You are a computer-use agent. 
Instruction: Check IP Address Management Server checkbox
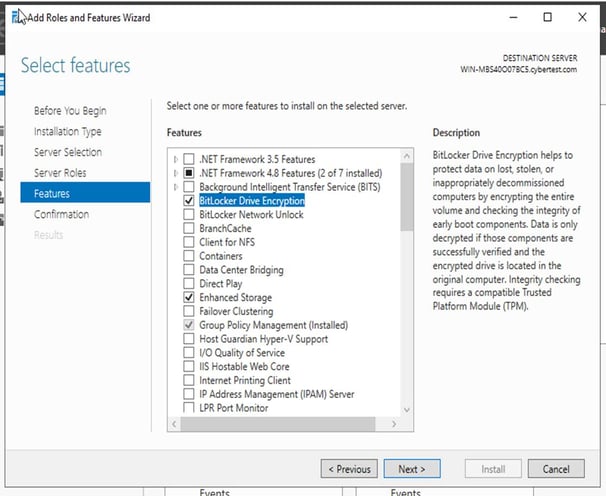coord(189,394)
